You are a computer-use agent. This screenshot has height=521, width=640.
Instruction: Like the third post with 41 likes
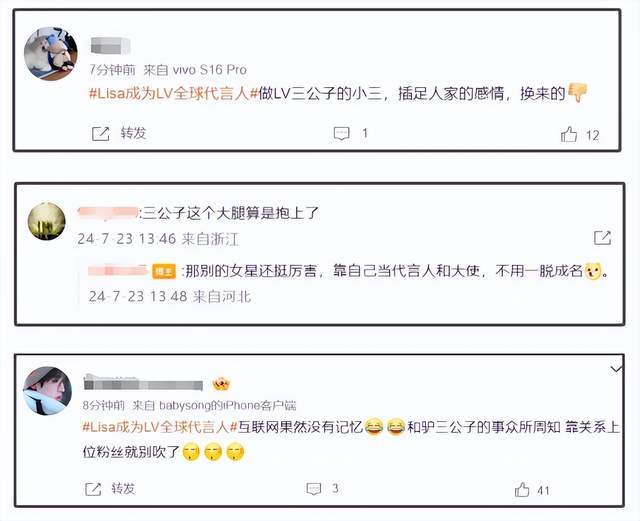click(x=522, y=489)
